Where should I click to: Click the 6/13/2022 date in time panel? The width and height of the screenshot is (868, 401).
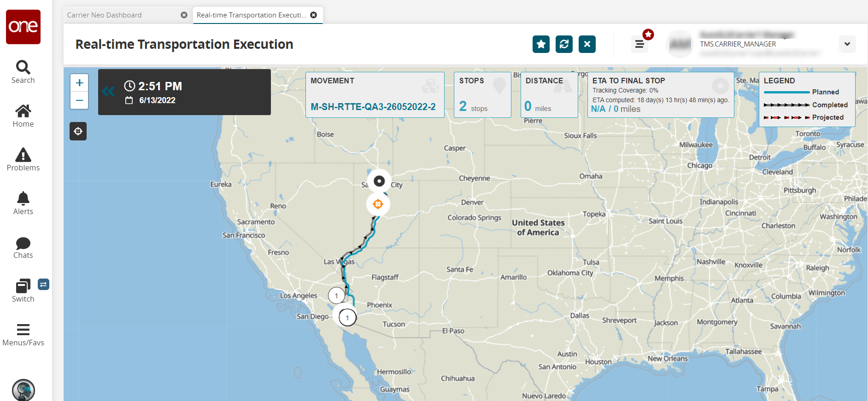(157, 100)
